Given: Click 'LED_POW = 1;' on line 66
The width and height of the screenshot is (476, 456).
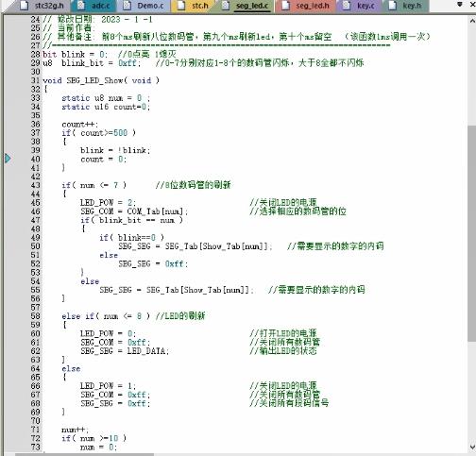Looking at the screenshot, I should click(108, 386).
